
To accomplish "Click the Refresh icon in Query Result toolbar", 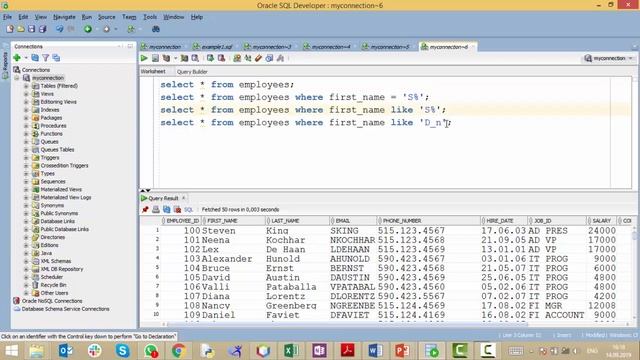I will [x=167, y=209].
